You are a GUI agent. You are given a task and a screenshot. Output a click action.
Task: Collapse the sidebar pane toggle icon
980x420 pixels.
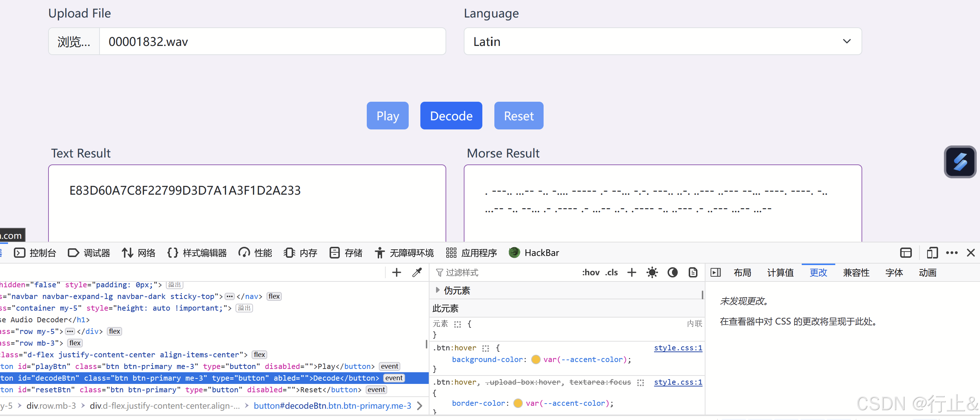[x=715, y=272]
